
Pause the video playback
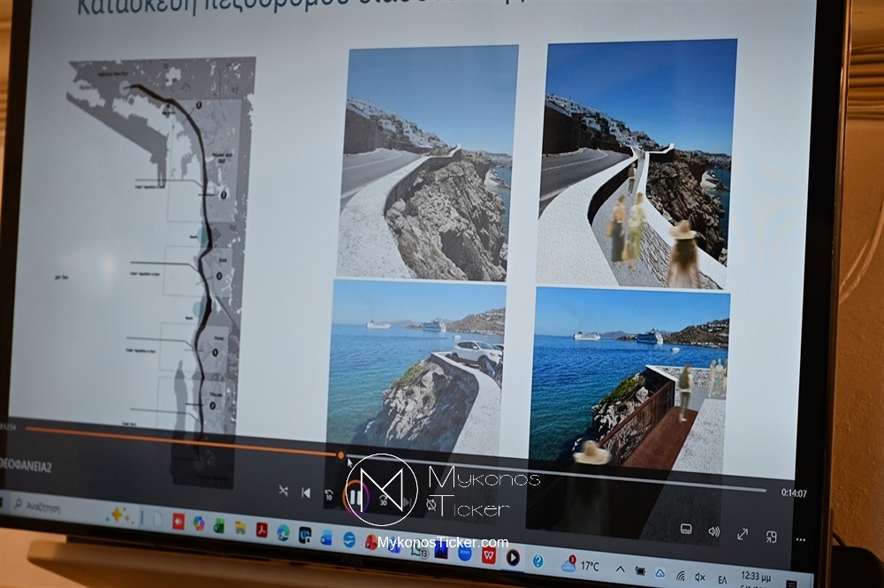point(356,497)
